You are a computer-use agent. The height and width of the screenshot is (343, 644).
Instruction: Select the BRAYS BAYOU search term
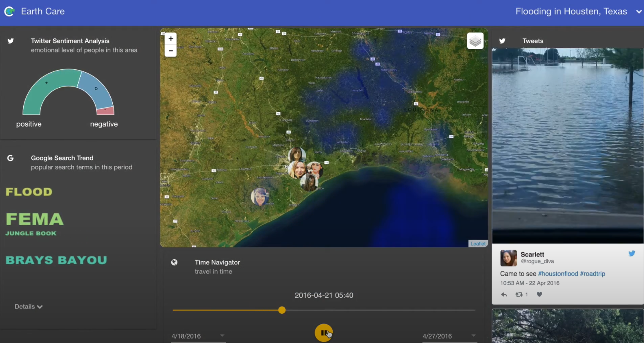(56, 260)
